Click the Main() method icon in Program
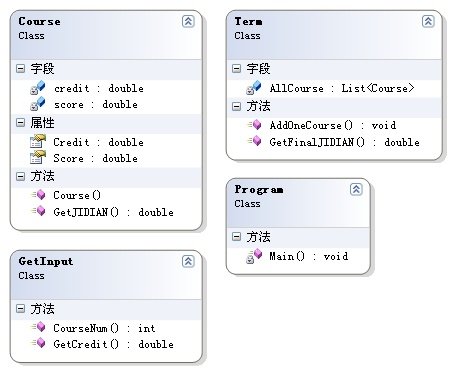 [x=254, y=256]
